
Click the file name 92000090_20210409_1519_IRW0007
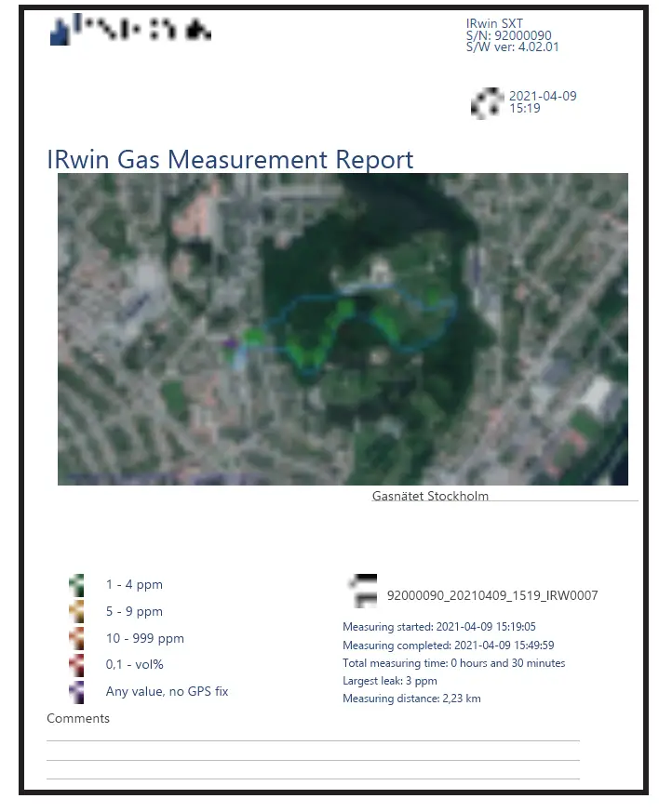click(492, 595)
